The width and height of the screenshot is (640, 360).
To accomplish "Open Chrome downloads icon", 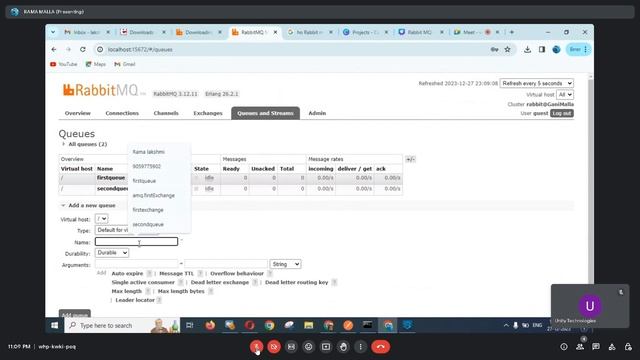I will (527, 49).
